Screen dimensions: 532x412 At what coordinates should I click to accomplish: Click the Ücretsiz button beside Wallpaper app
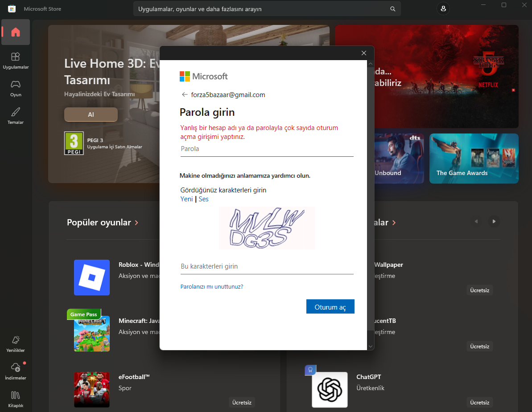pyautogui.click(x=479, y=290)
